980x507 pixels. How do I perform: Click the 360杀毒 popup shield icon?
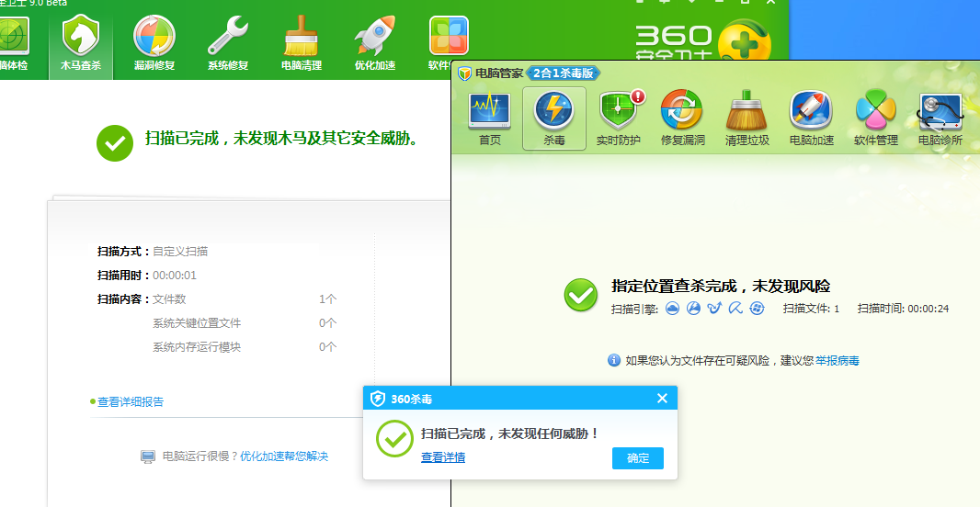(378, 399)
